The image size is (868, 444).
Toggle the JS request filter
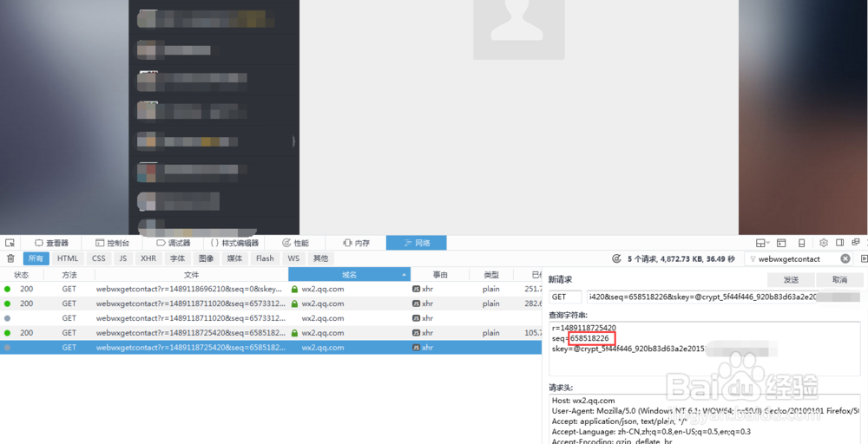pos(123,258)
